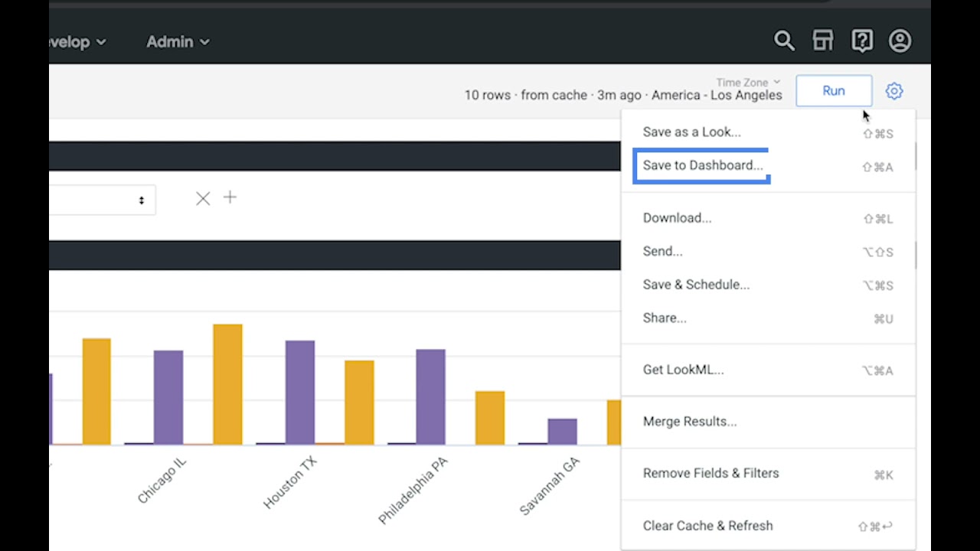Click the Savannah GA axis label

(550, 486)
